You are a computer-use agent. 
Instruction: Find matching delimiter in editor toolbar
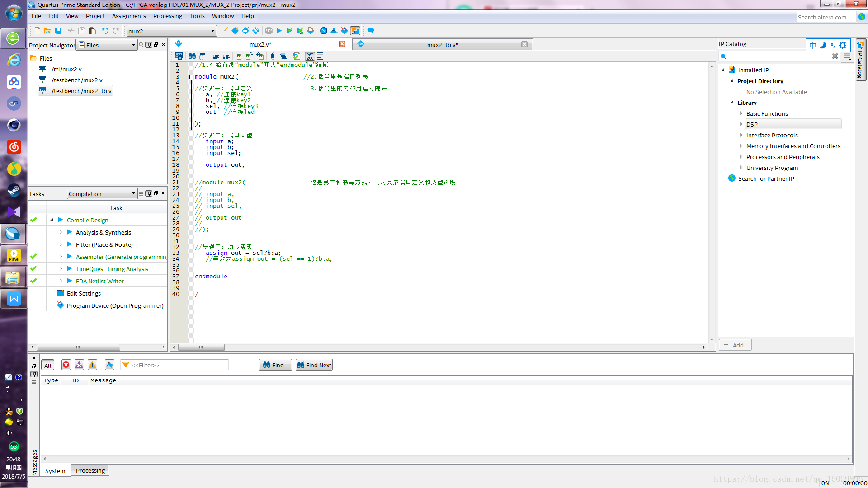tap(203, 56)
